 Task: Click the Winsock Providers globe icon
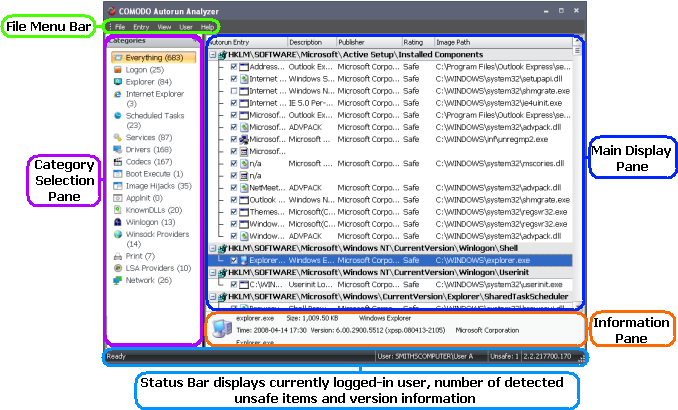(118, 234)
